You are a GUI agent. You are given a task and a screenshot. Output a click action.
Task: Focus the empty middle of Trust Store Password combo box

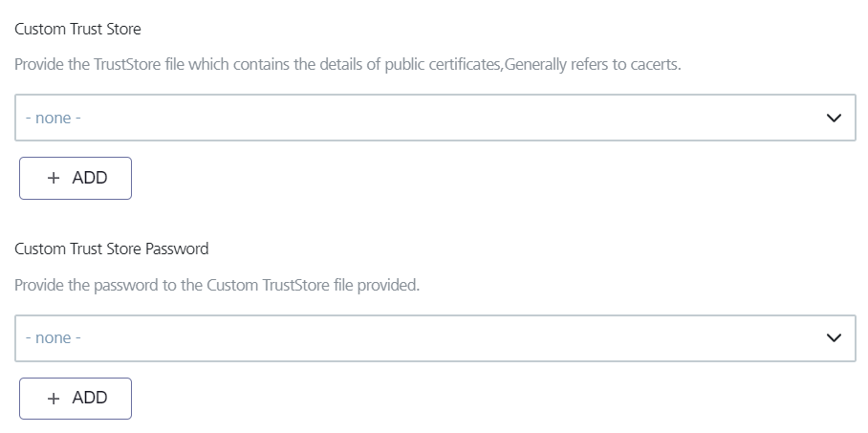pyautogui.click(x=435, y=338)
